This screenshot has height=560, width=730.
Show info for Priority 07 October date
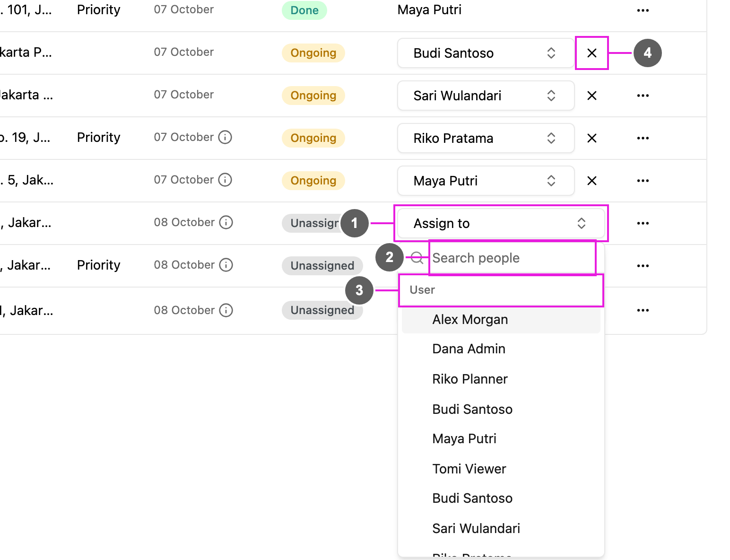[x=225, y=137]
